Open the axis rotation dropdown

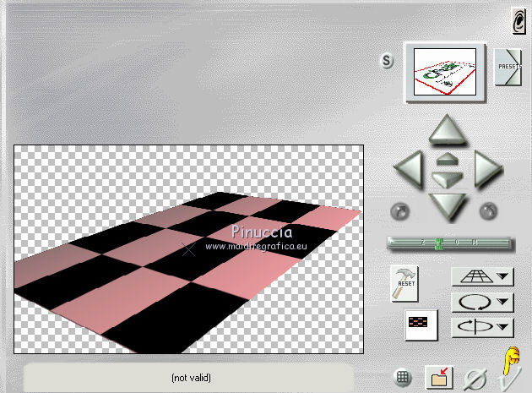(x=482, y=327)
